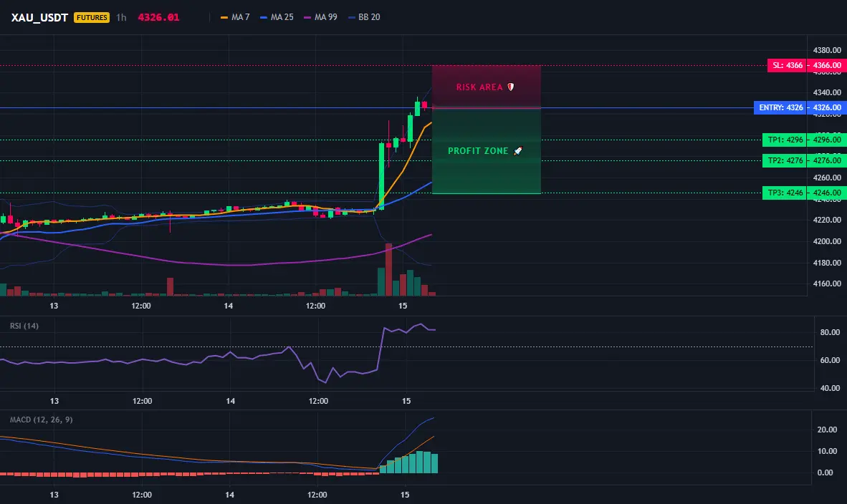This screenshot has width=847, height=504.
Task: Click the TP1: 4296 label
Action: [785, 140]
